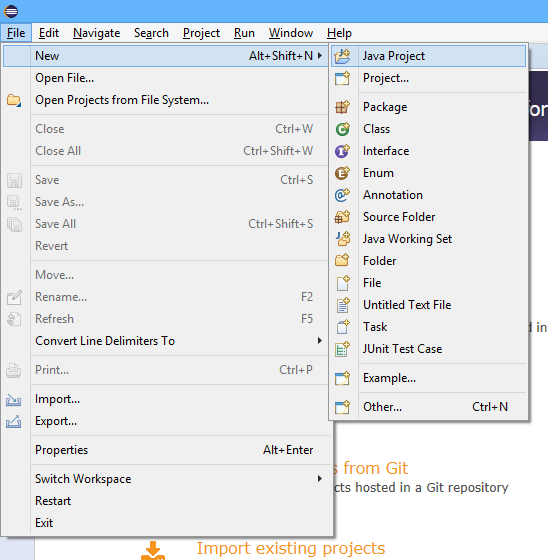Create a new Enum
This screenshot has height=560, width=548.
[x=428, y=173]
